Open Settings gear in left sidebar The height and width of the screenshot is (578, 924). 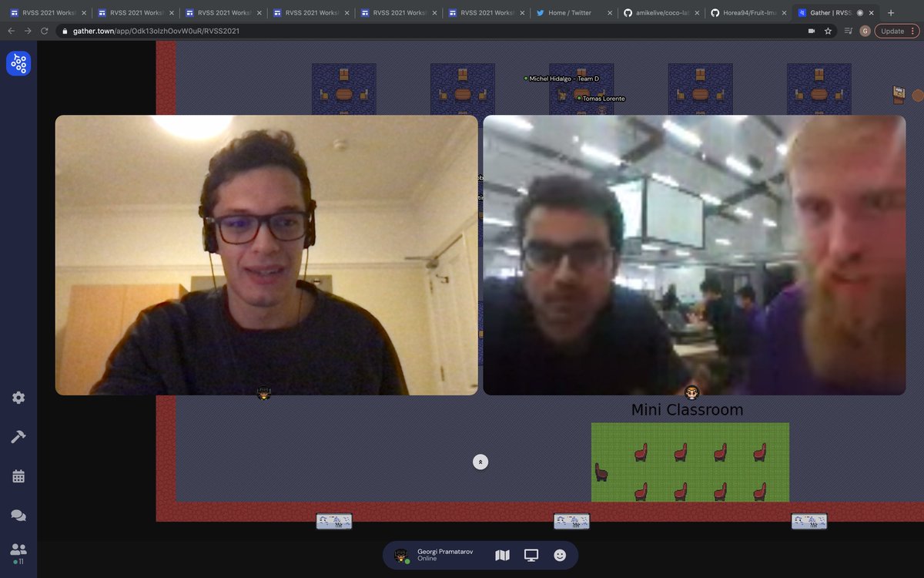[18, 398]
